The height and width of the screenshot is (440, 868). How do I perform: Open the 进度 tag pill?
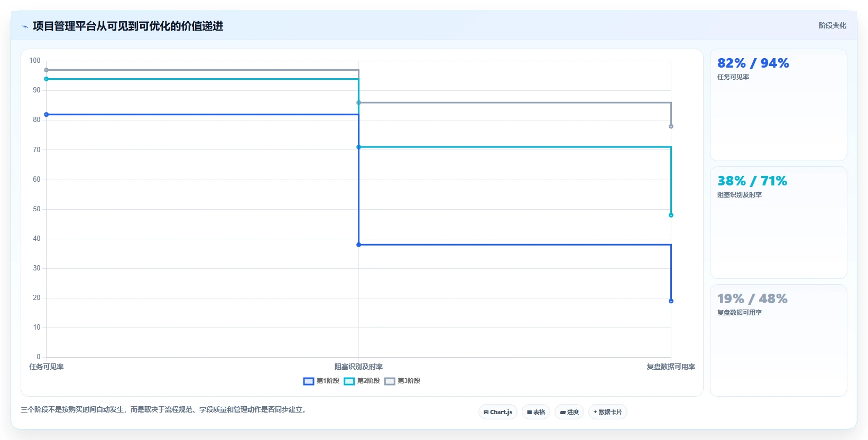(x=569, y=412)
